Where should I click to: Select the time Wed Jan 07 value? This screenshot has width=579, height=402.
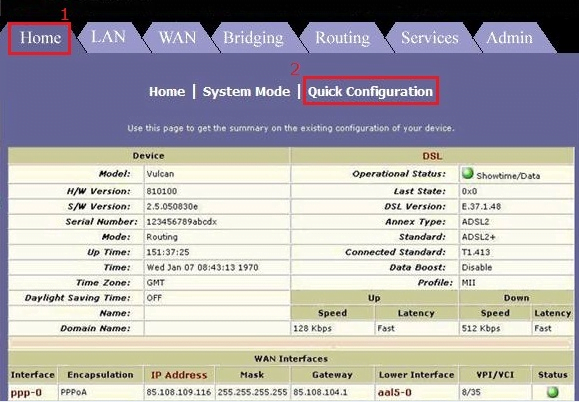202,267
